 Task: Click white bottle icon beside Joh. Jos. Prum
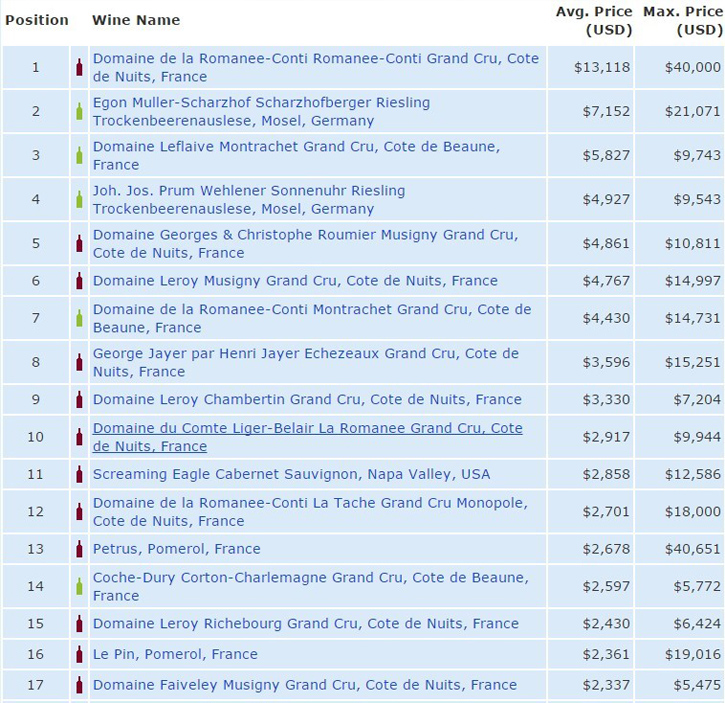[79, 199]
